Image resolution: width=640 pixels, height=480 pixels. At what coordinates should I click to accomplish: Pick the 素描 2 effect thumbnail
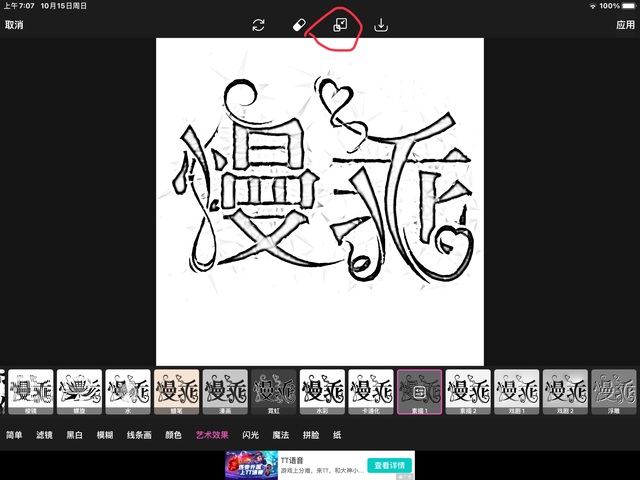point(468,391)
